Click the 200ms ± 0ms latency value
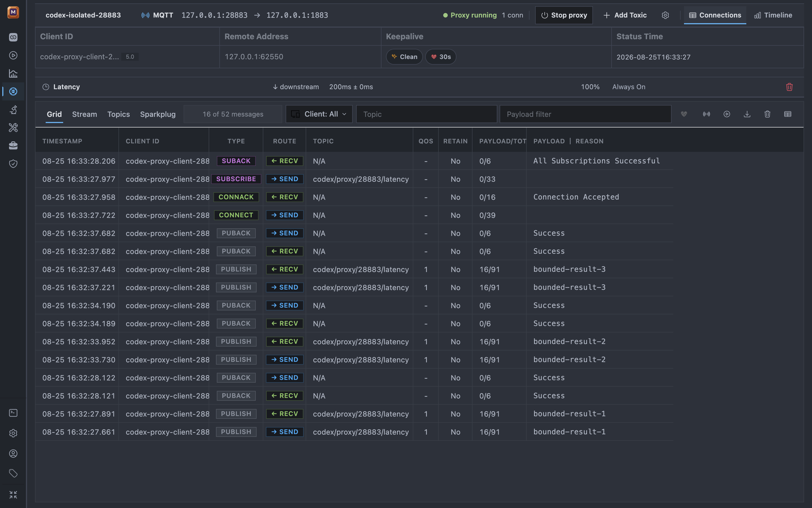Screen dimensions: 812x508 [351, 87]
